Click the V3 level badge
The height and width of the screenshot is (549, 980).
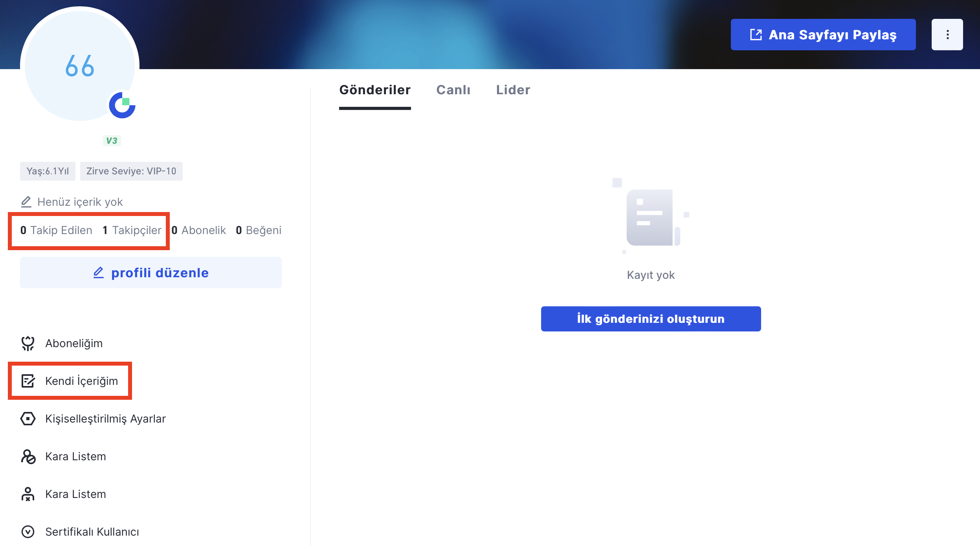tap(112, 141)
